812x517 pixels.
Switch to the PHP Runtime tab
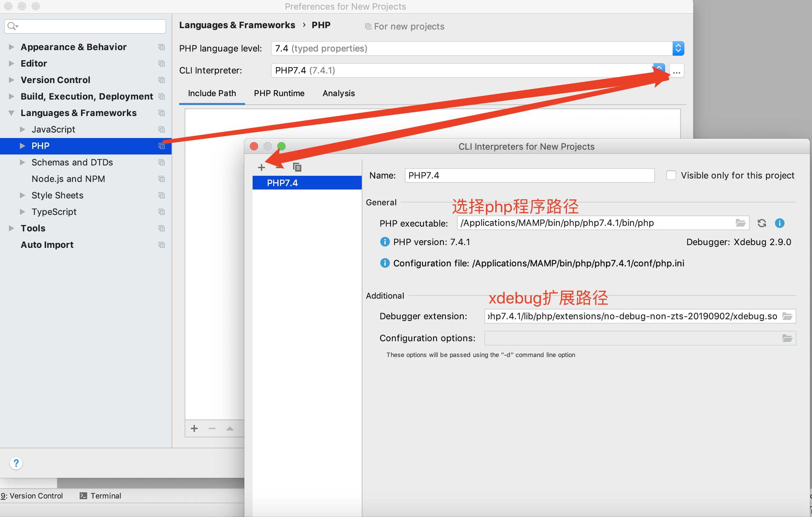click(279, 93)
